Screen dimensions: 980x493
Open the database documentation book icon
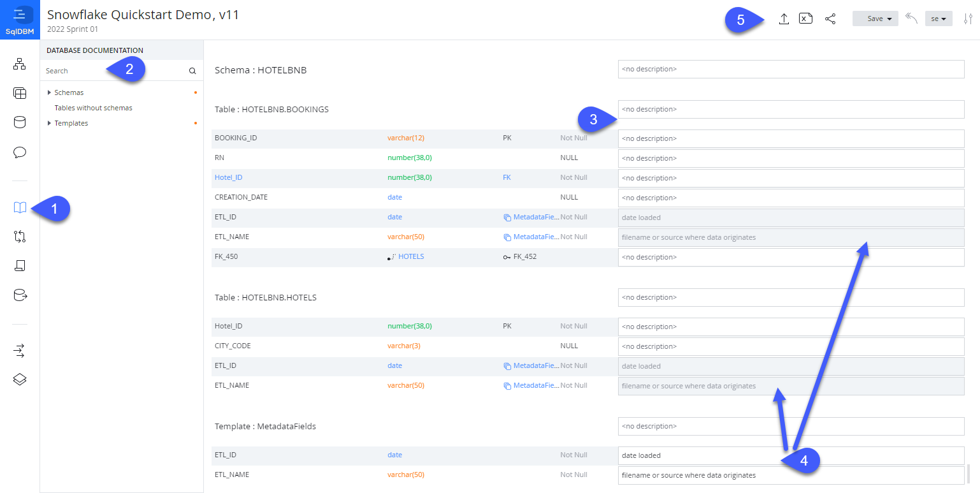click(20, 207)
